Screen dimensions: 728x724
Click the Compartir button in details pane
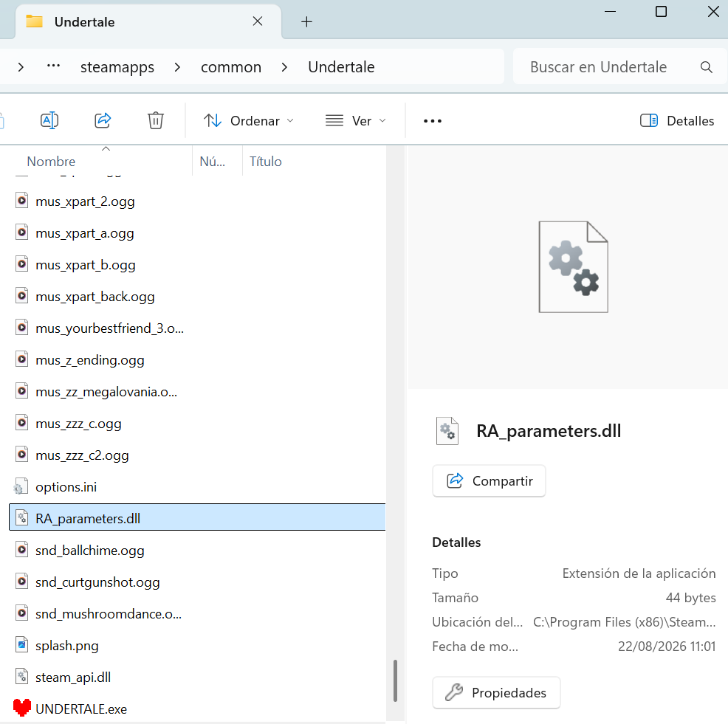[489, 480]
